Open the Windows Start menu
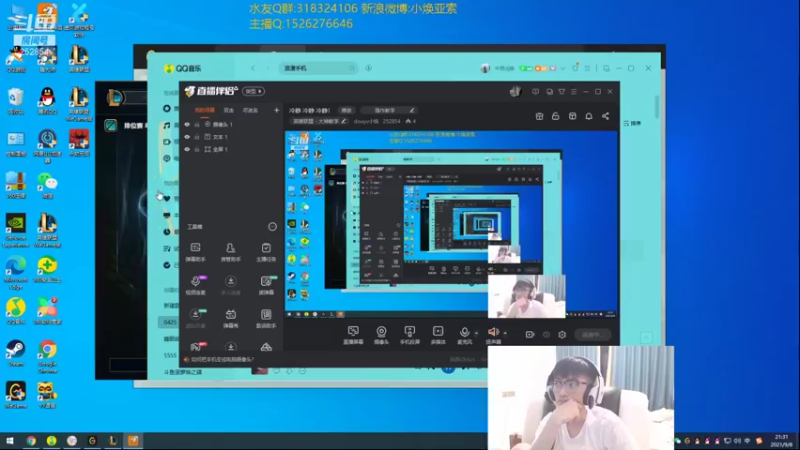 [x=9, y=441]
